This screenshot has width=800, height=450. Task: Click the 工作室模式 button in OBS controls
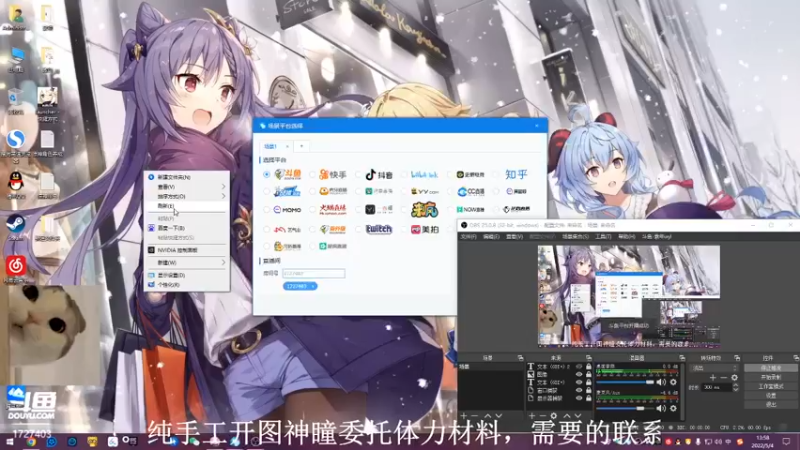pos(771,386)
